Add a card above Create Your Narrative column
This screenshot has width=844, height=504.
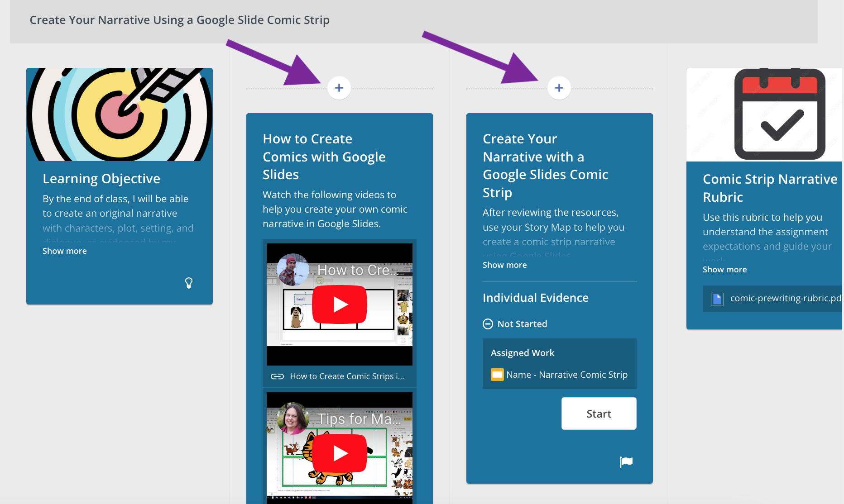pyautogui.click(x=559, y=88)
